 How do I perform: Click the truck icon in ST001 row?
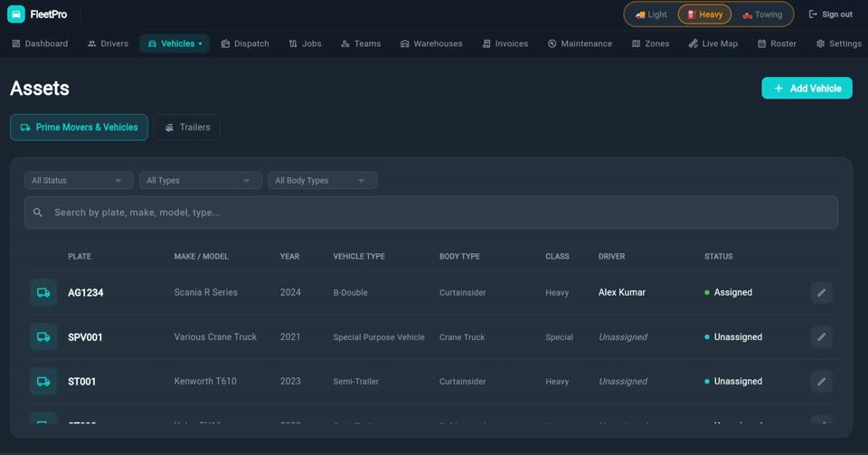43,382
